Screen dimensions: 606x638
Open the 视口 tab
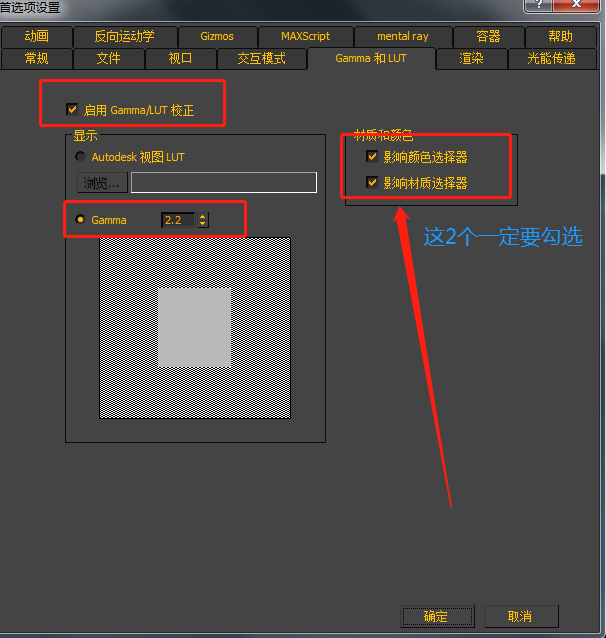(x=180, y=59)
